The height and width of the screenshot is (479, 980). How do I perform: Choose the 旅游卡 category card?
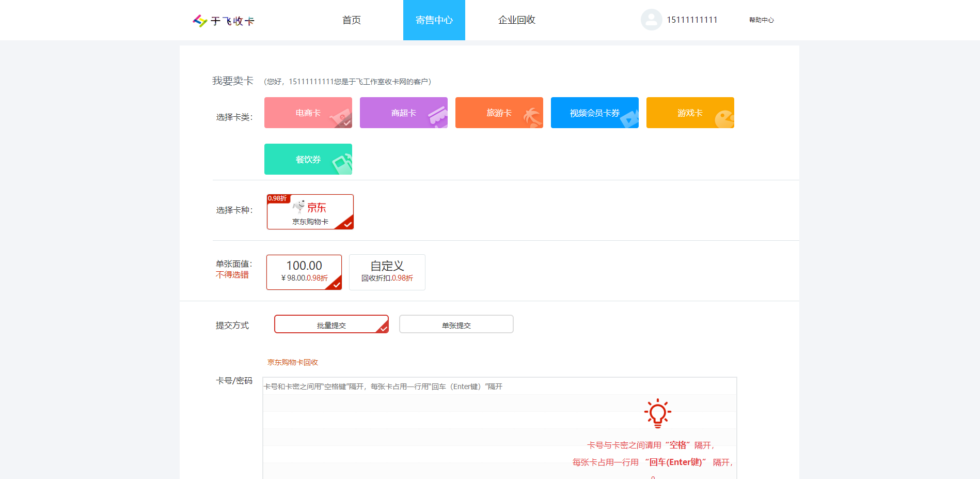coord(499,113)
